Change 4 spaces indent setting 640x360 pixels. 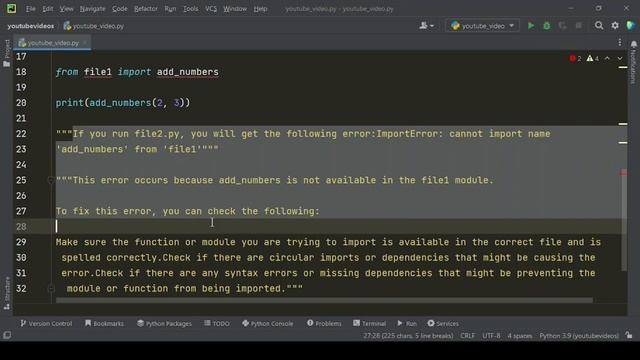(x=520, y=336)
